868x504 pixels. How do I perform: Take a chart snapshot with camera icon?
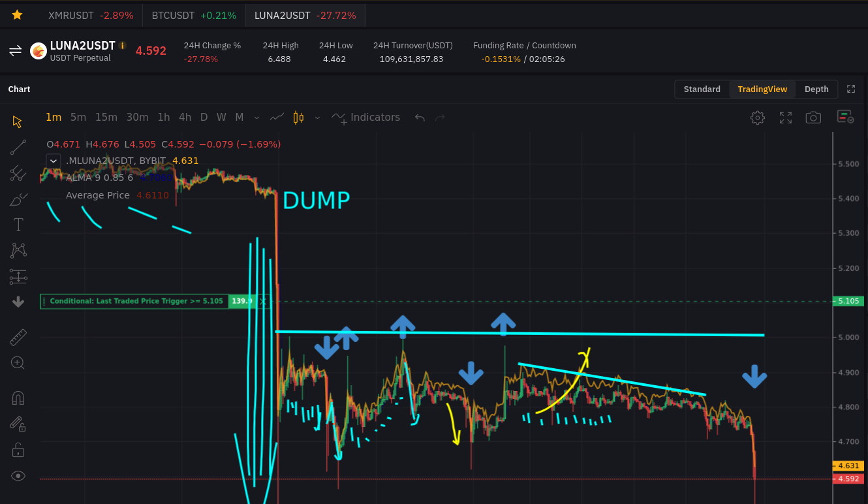813,118
